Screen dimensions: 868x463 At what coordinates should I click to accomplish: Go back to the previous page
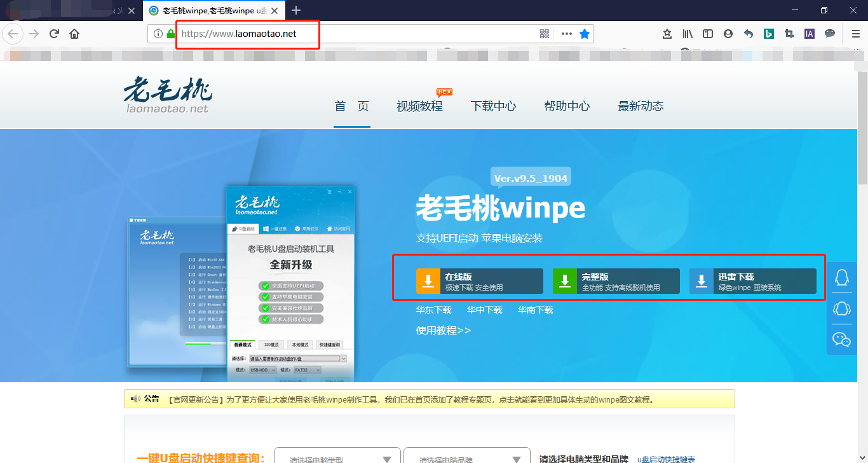(13, 34)
